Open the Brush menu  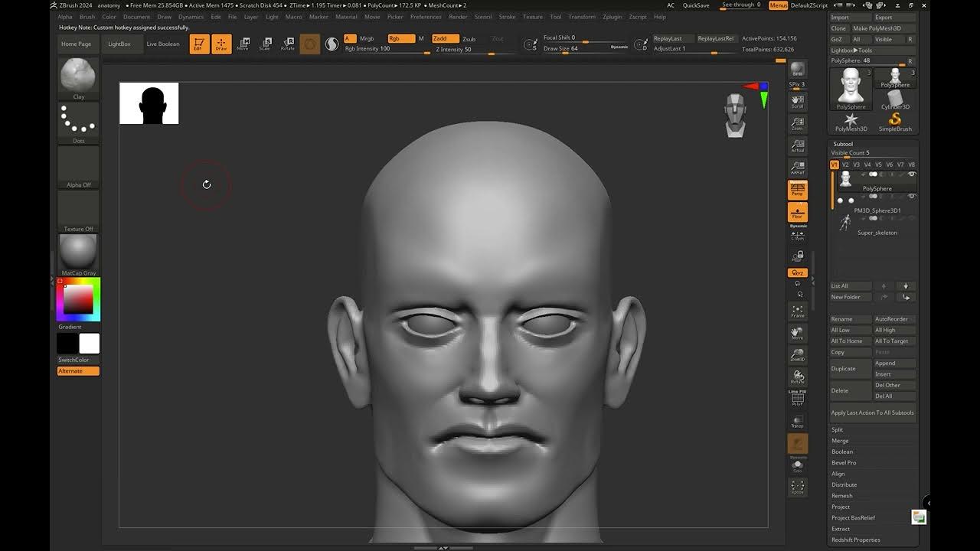87,17
